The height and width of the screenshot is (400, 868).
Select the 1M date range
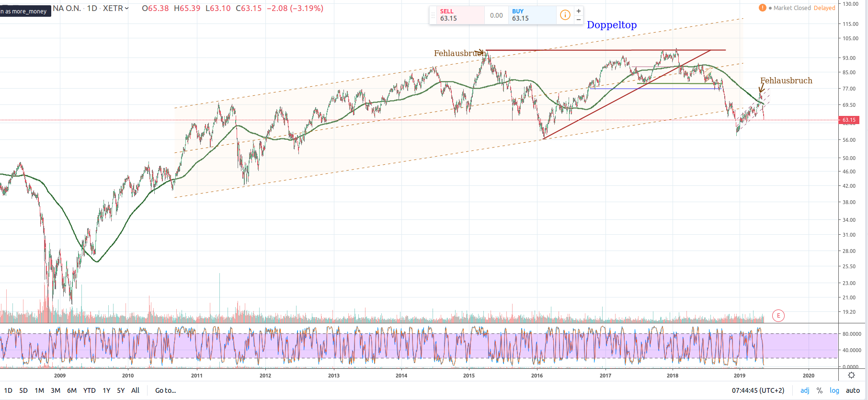tap(39, 390)
